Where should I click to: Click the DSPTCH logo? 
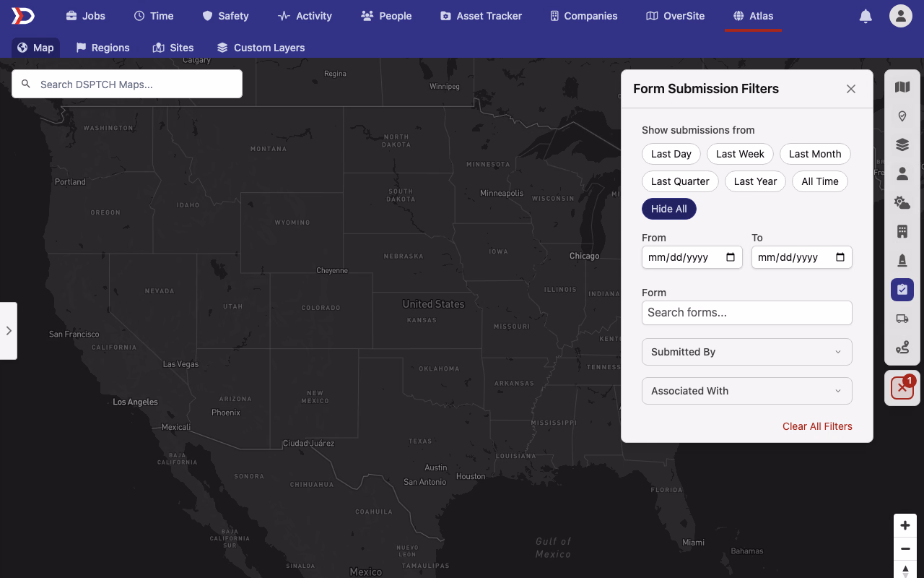pos(23,15)
